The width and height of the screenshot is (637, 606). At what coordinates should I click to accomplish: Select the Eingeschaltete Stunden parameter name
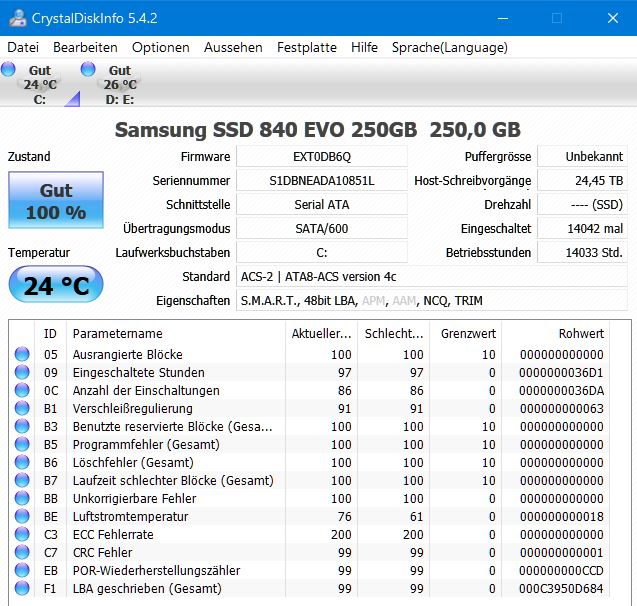point(139,372)
